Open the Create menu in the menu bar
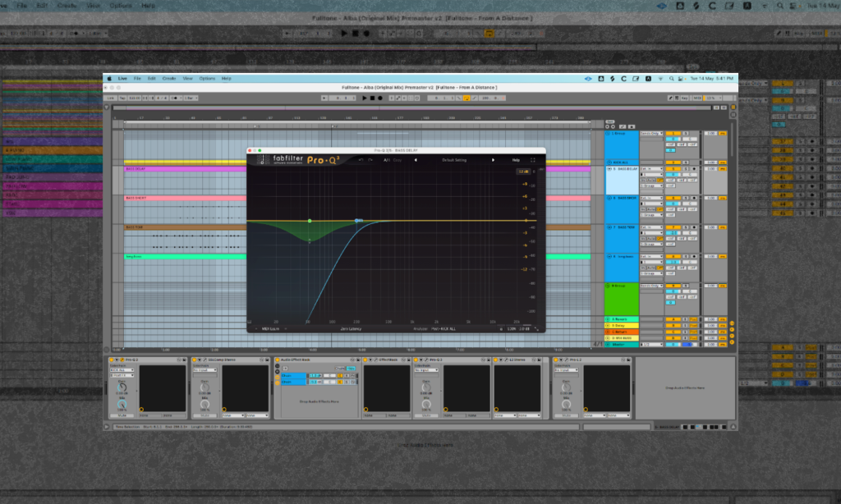Image resolution: width=841 pixels, height=504 pixels. pyautogui.click(x=169, y=78)
